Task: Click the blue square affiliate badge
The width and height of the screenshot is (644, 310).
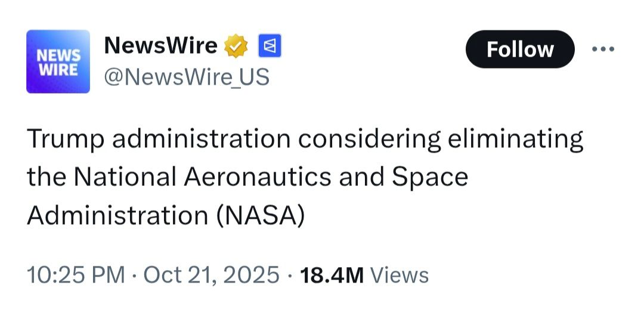Action: point(268,46)
